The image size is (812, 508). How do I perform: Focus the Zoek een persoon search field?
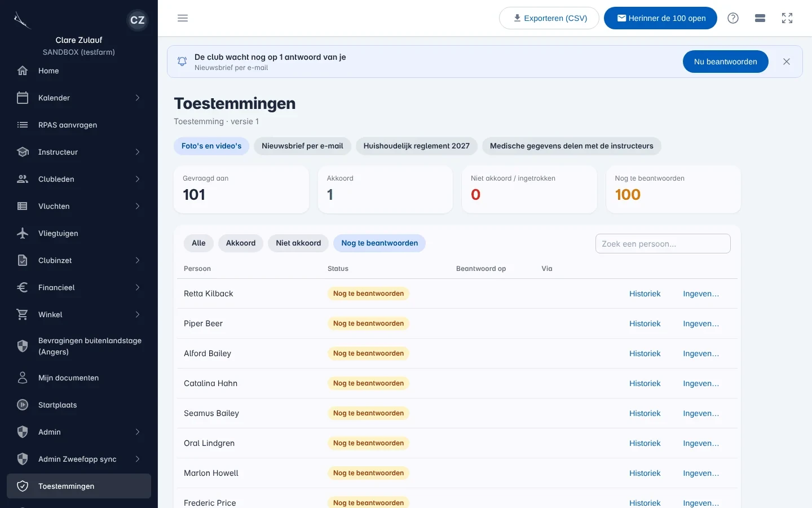pos(663,244)
